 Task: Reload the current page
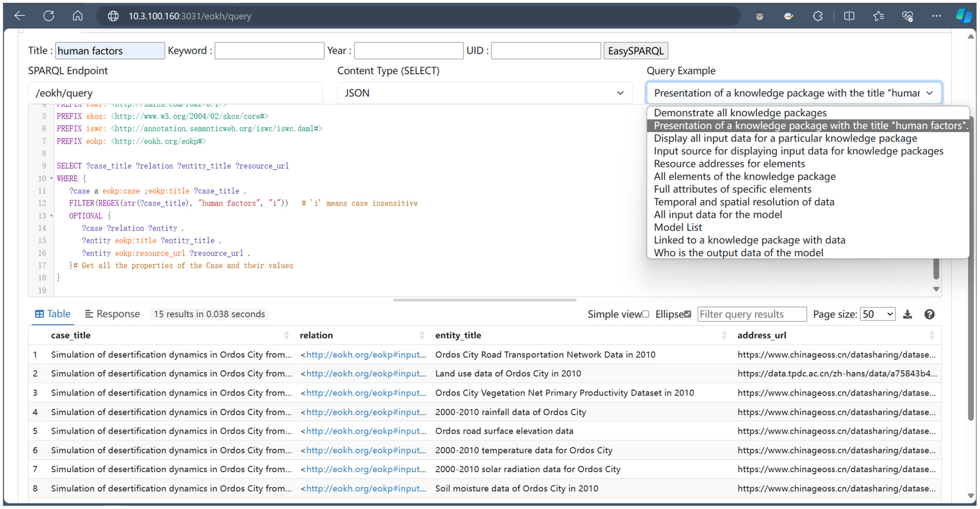tap(49, 16)
